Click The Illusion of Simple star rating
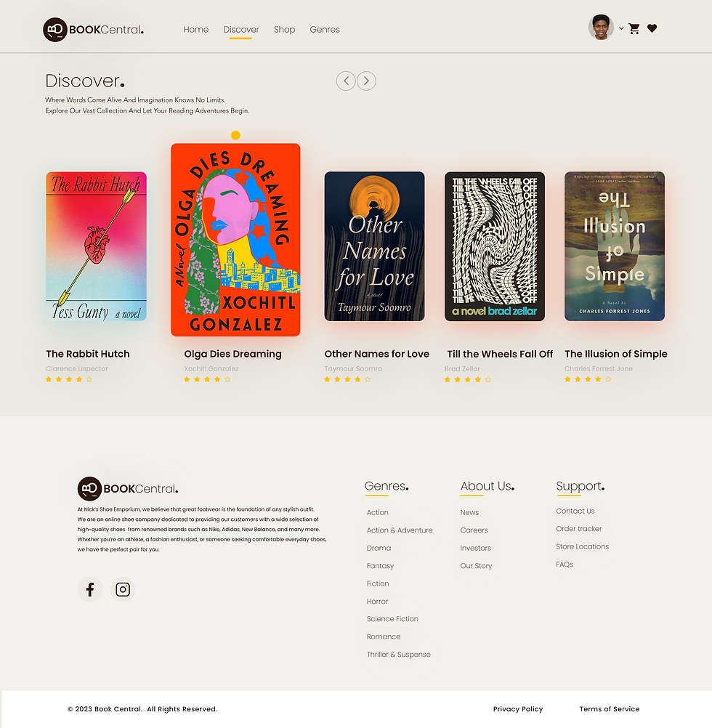 coord(588,379)
